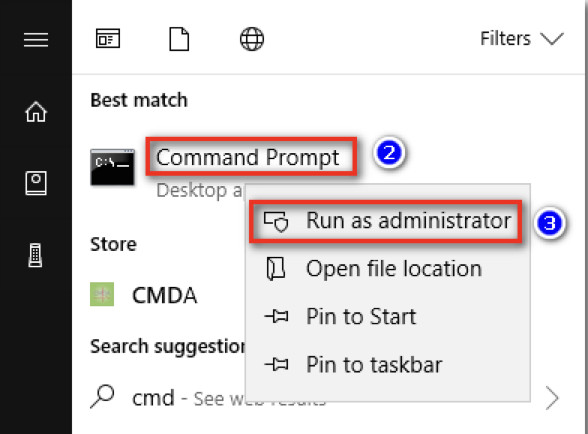
Task: Click the green CMDA store app icon
Action: point(102,294)
